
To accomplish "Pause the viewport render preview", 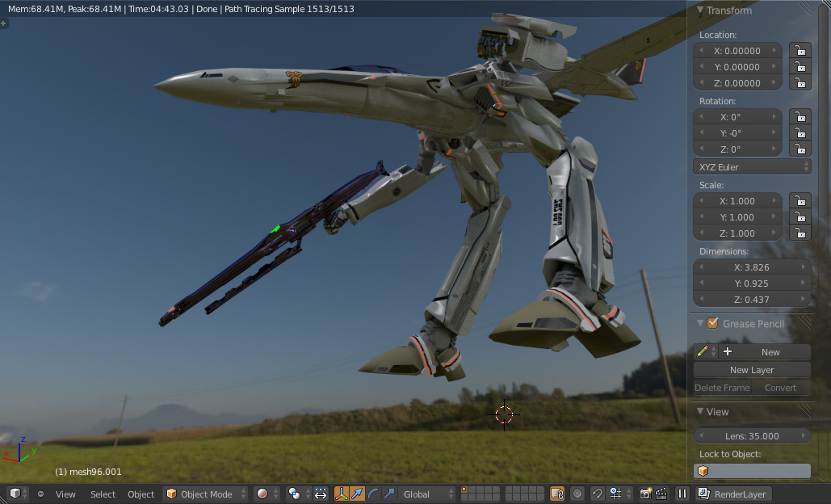I will click(682, 494).
